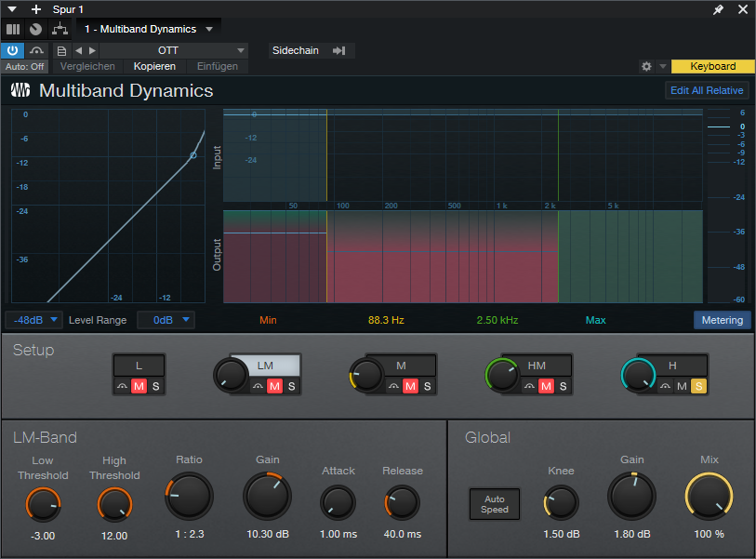The width and height of the screenshot is (756, 559).
Task: Disable solo on the H band
Action: click(x=697, y=386)
